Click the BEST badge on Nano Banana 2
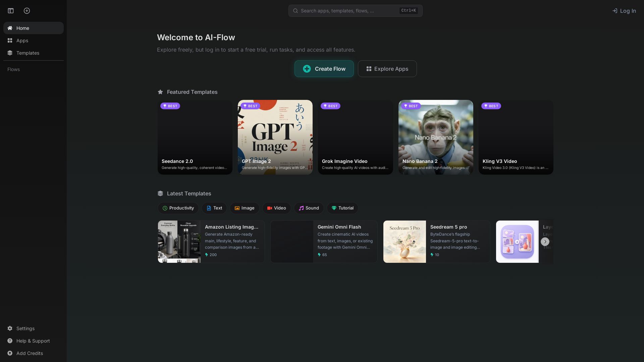This screenshot has width=644, height=362. [x=411, y=106]
